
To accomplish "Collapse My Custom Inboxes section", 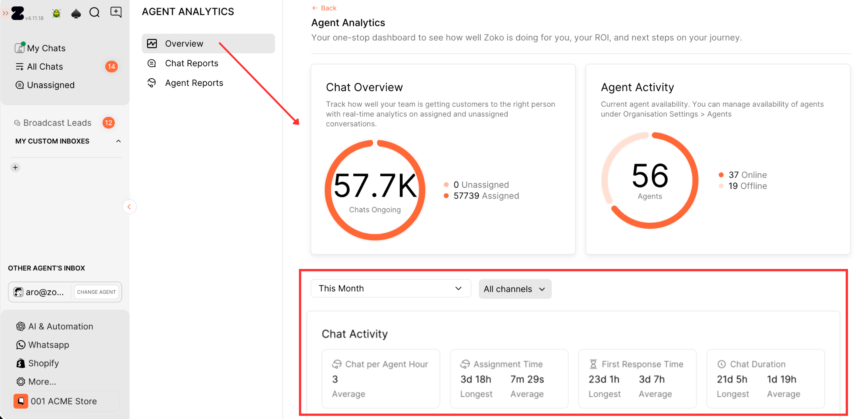I will 118,141.
